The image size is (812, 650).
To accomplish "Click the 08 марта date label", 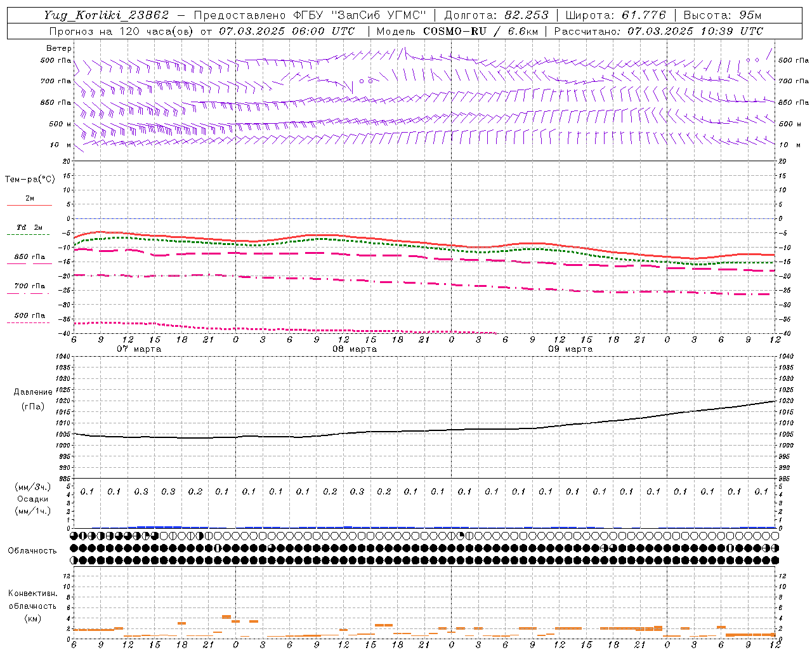I will point(355,349).
